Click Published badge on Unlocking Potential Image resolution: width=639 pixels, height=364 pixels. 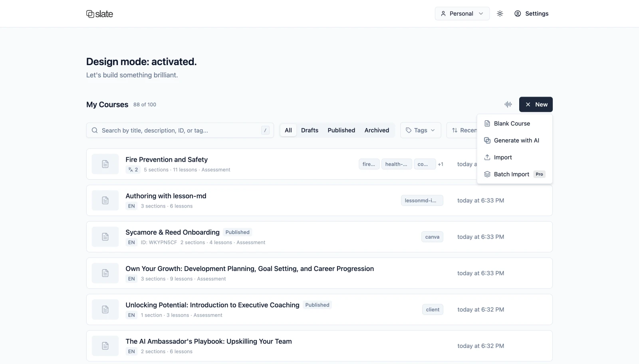point(317,305)
